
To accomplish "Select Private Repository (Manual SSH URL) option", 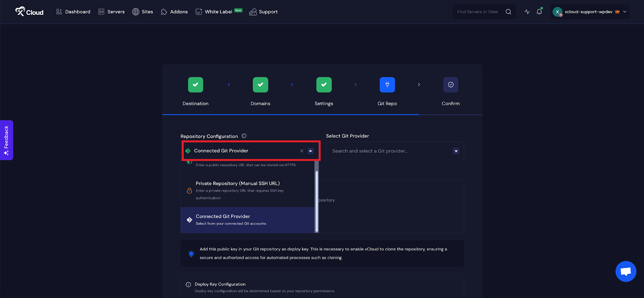I will pos(237,184).
